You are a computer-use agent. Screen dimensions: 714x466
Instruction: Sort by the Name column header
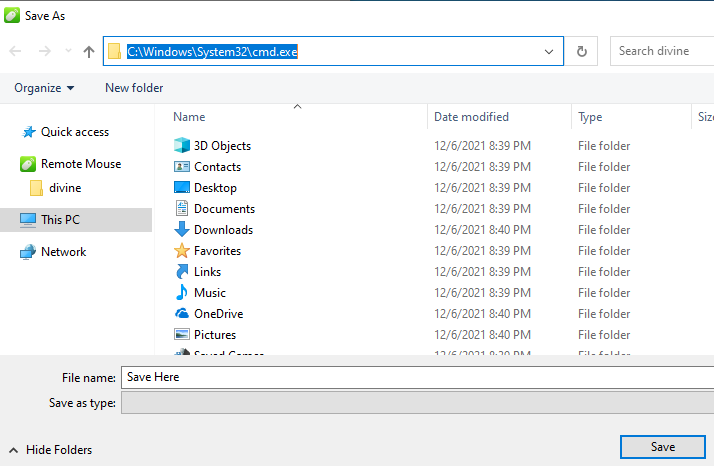coord(189,117)
